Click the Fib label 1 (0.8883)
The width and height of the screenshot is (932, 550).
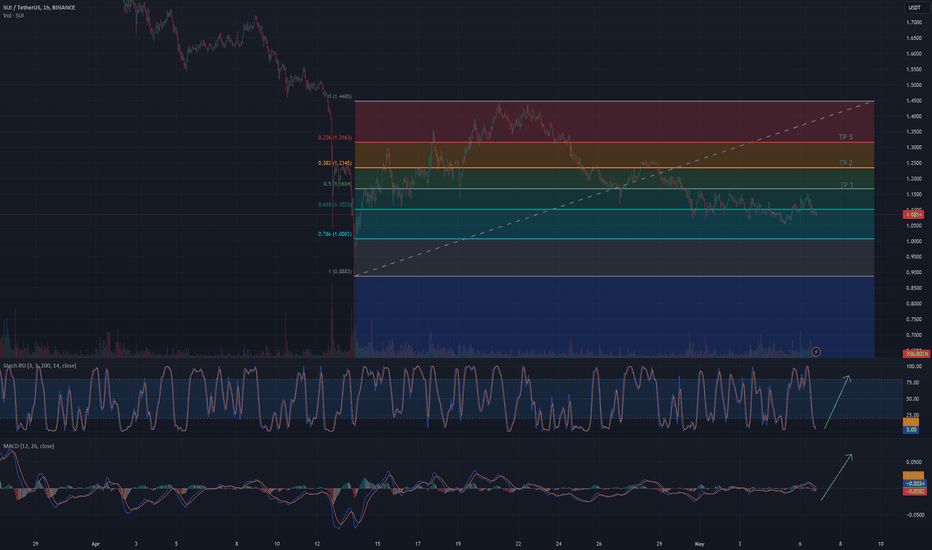340,271
